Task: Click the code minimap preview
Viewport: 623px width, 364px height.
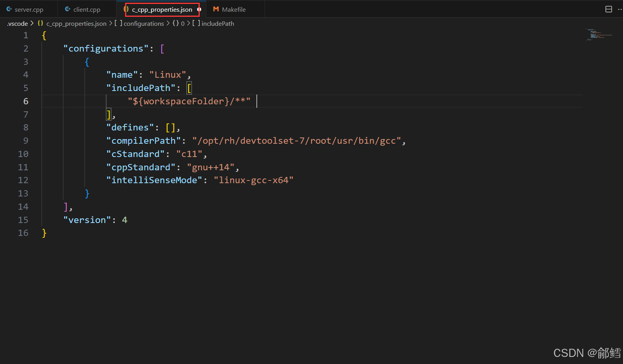Action: click(x=599, y=34)
